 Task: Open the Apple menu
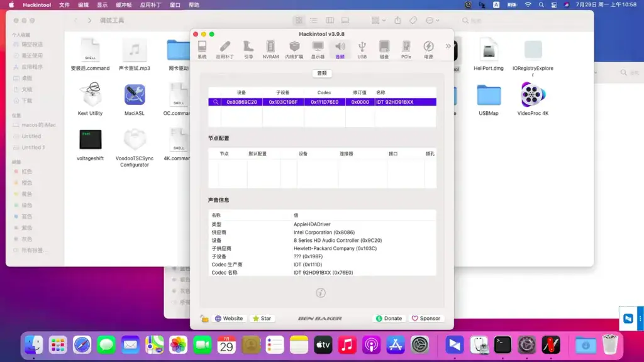click(11, 5)
